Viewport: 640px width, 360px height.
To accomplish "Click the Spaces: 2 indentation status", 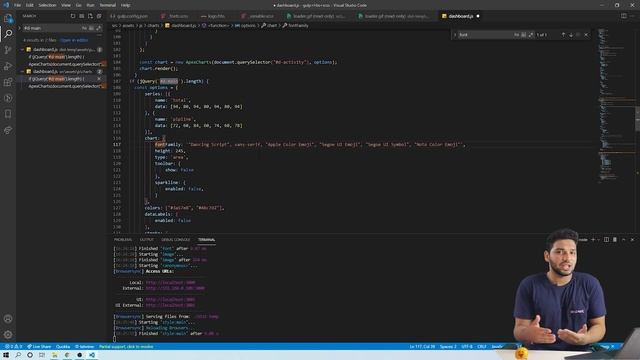I will click(448, 347).
